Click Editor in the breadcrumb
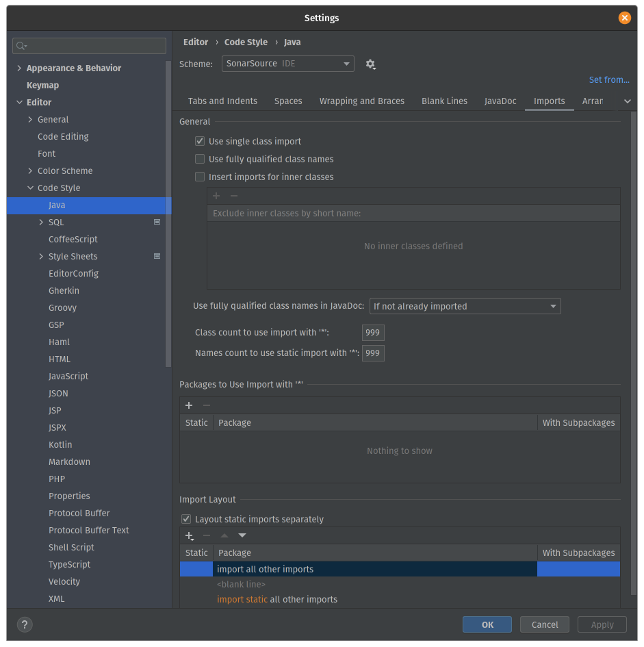644x647 pixels. [196, 42]
